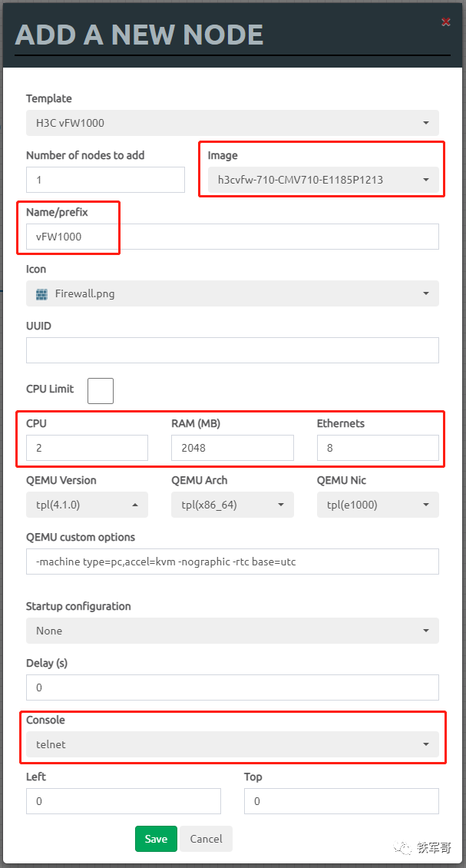The height and width of the screenshot is (868, 466).
Task: Click the RAM (MB) field
Action: [233, 448]
